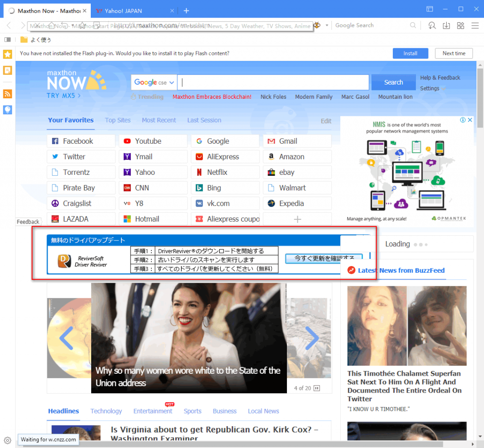
Task: Open the Netflix favorite link
Action: click(217, 172)
